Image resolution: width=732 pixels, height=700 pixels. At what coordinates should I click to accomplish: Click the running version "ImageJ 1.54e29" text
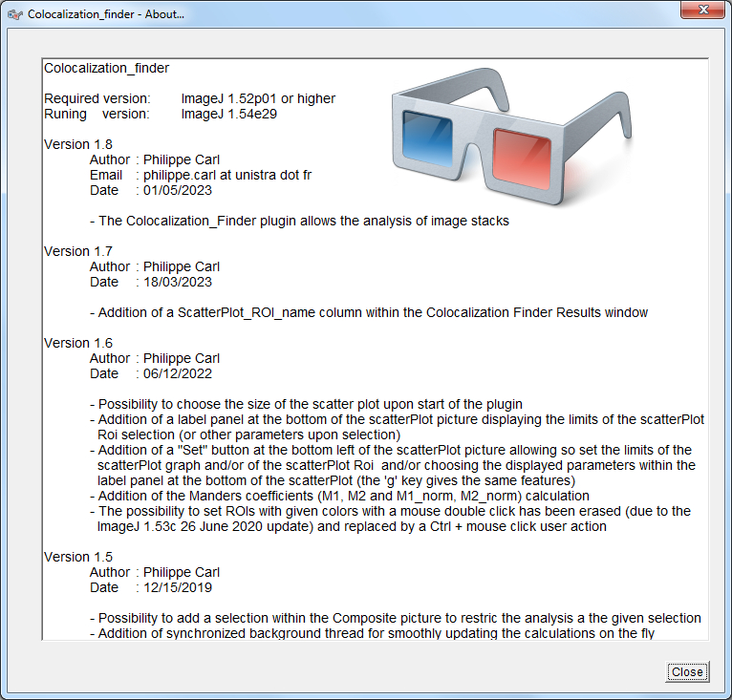pos(228,114)
